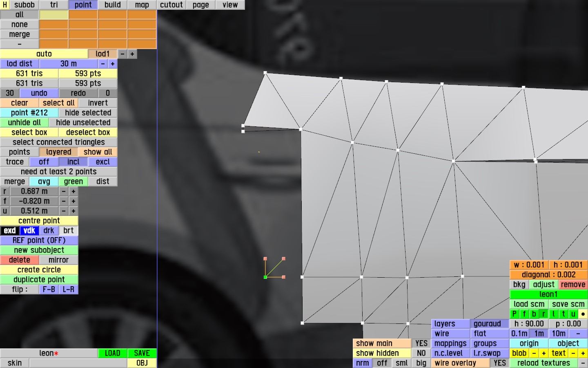Click the 30 m lod distance value
This screenshot has height=368, width=588.
point(69,64)
